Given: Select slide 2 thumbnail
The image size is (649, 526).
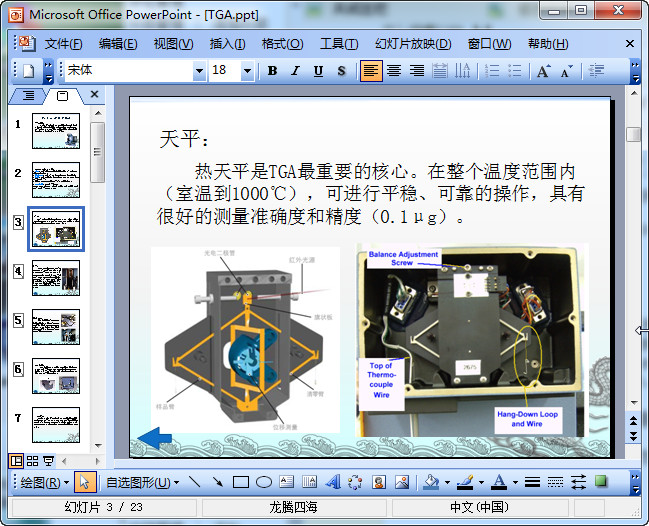Looking at the screenshot, I should (56, 180).
